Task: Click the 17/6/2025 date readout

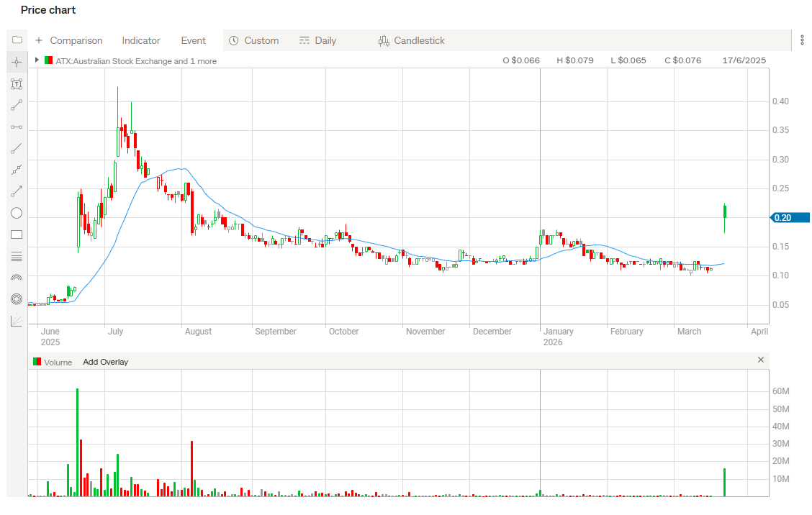Action: (744, 60)
